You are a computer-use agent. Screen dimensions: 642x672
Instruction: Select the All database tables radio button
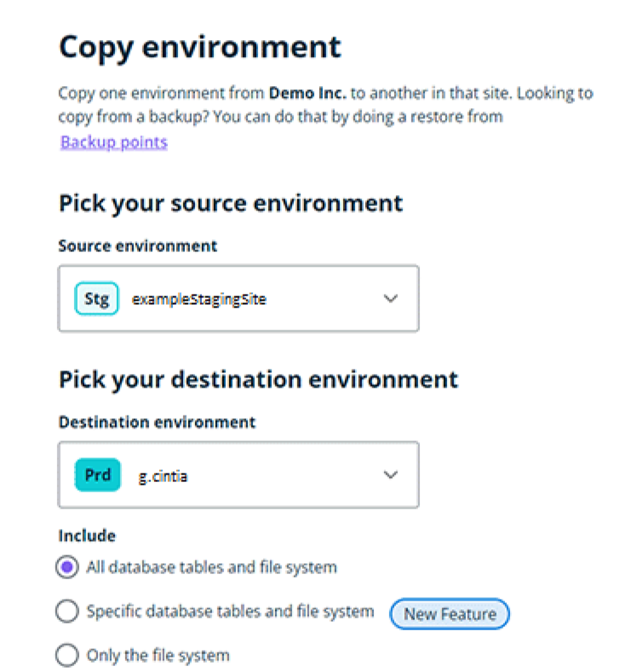pos(67,566)
